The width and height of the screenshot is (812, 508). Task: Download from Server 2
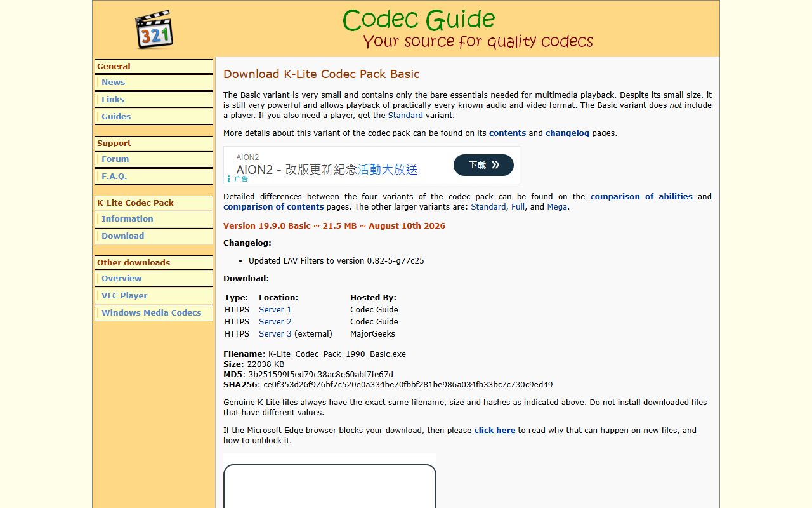tap(275, 322)
